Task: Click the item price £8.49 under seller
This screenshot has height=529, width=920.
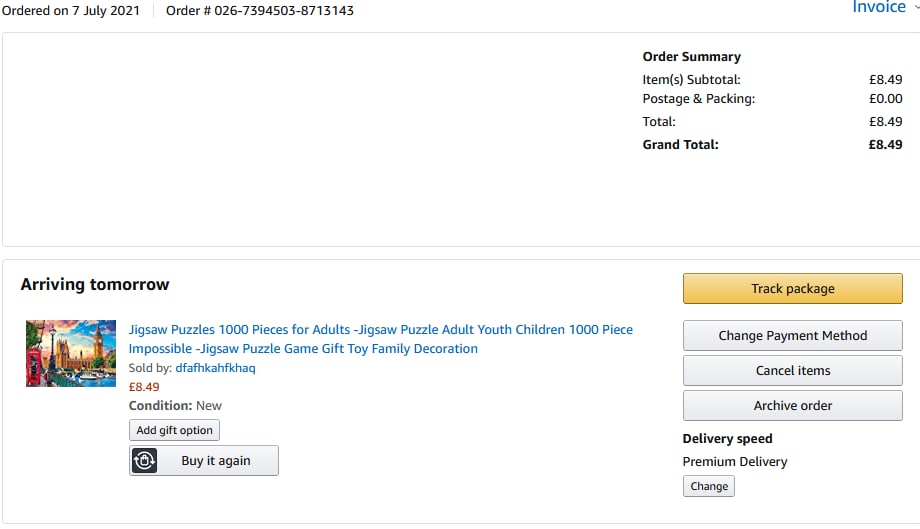Action: pyautogui.click(x=144, y=387)
